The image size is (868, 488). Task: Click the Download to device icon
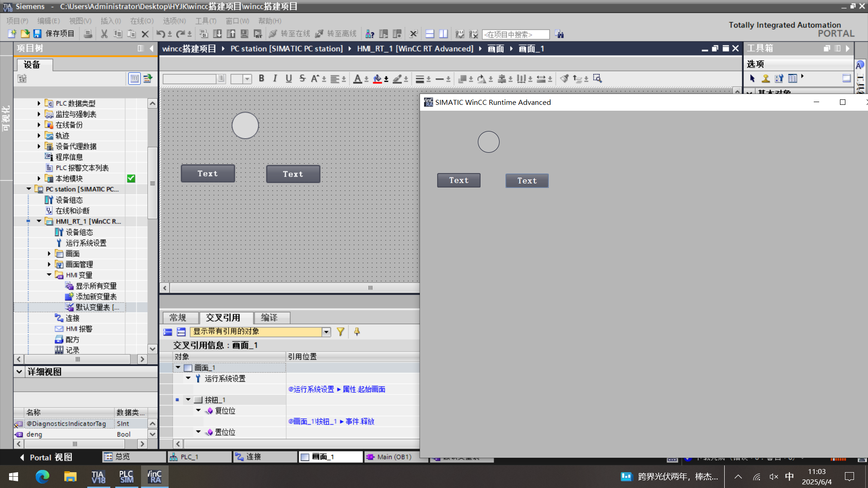(217, 34)
